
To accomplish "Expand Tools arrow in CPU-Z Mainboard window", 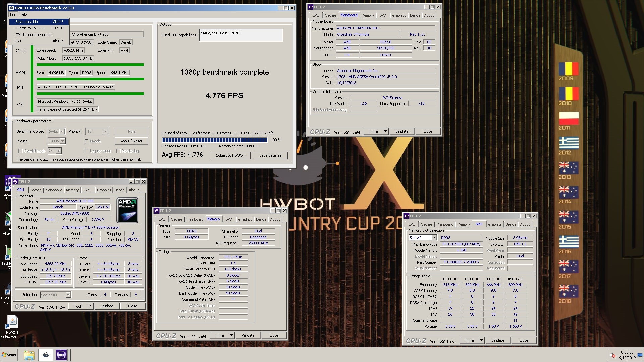I will tap(385, 131).
